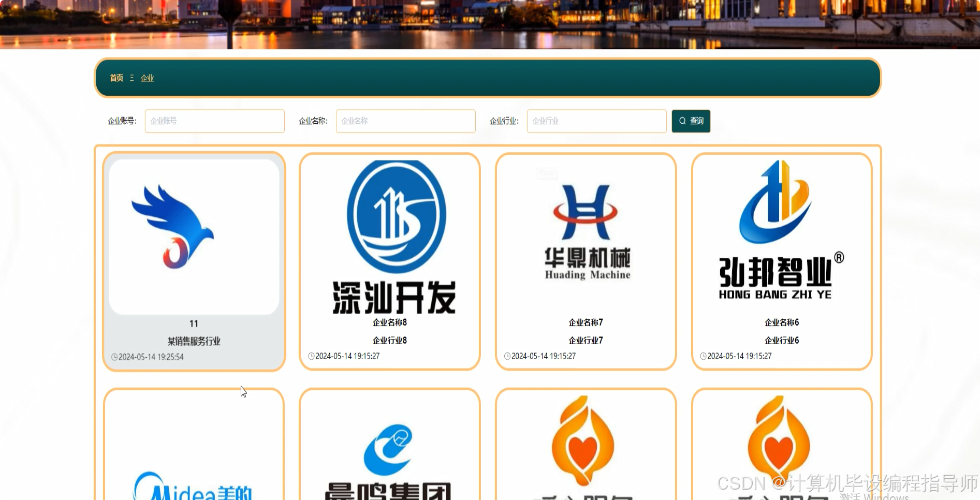980x500 pixels.
Task: Click the 2024-05-14 19:25:54 timestamp
Action: point(151,357)
